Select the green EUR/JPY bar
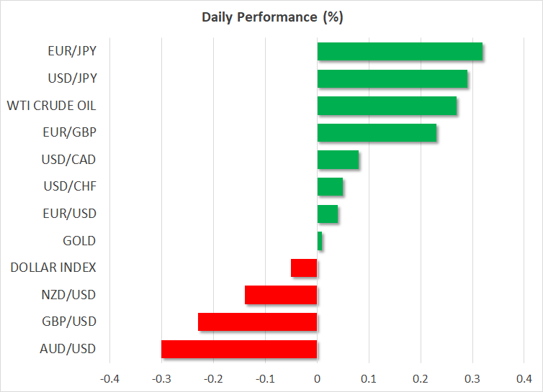Viewport: 543px width, 392px height. point(400,52)
